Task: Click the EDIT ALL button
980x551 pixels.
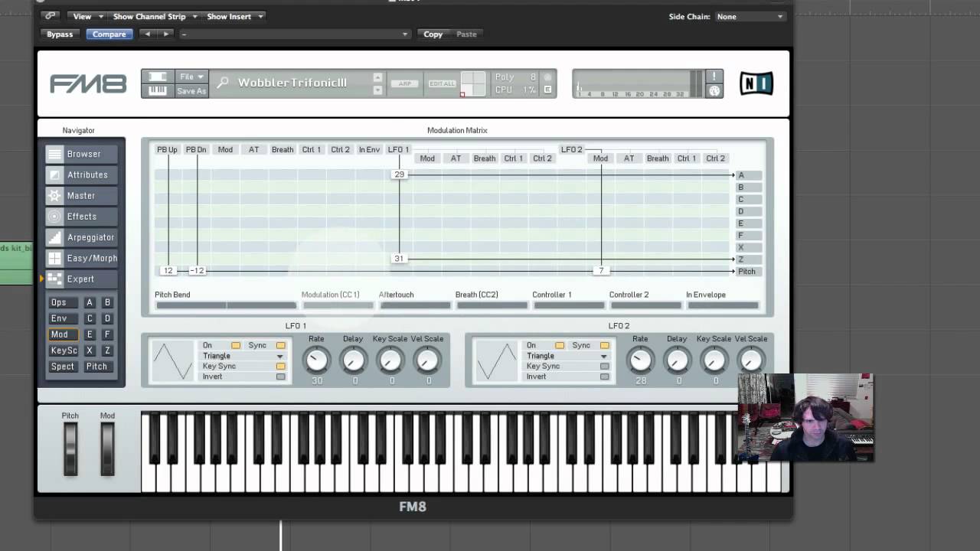Action: [x=442, y=83]
